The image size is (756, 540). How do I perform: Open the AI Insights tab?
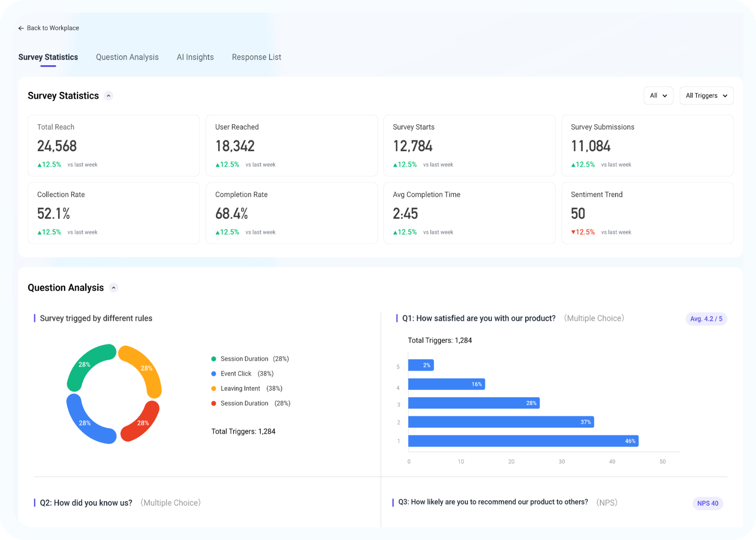pos(195,57)
